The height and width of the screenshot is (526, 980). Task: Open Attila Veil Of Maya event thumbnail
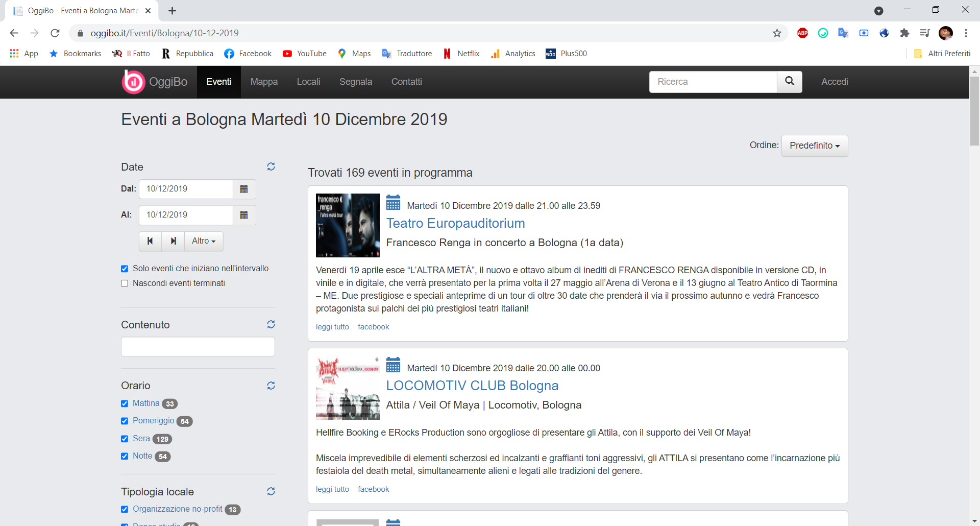(x=348, y=388)
